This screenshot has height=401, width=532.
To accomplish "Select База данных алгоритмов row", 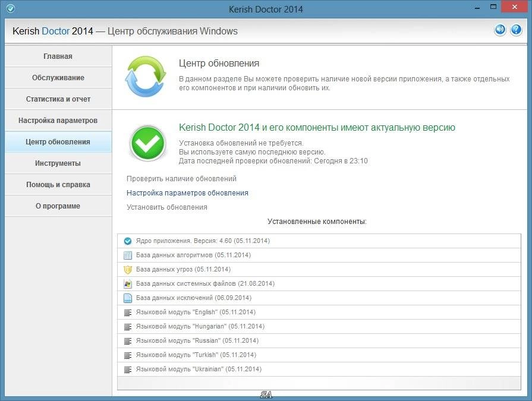I will click(319, 255).
